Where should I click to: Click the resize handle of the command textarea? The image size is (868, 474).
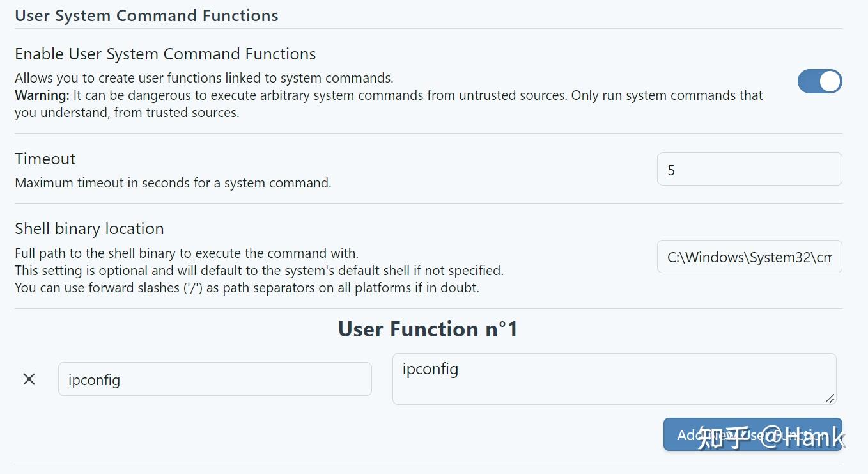829,398
